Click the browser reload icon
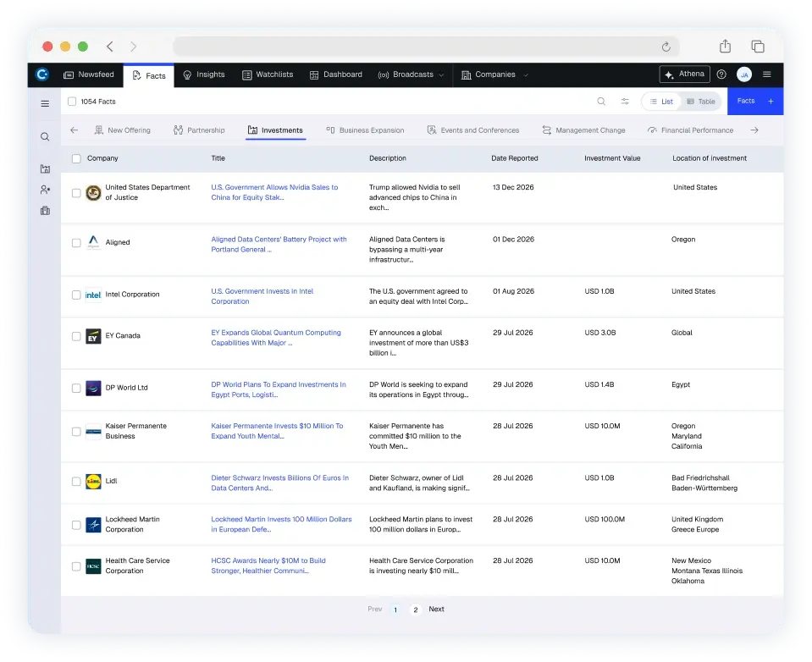The image size is (812, 662). [x=666, y=47]
